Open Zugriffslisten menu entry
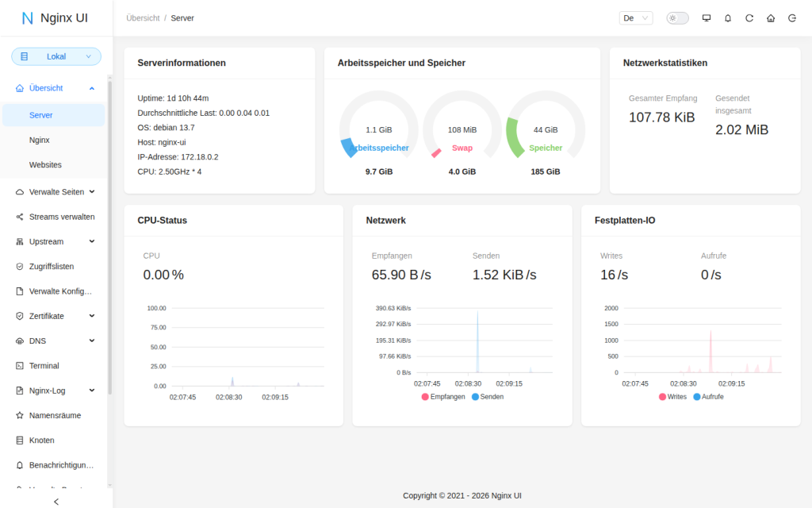 point(53,267)
